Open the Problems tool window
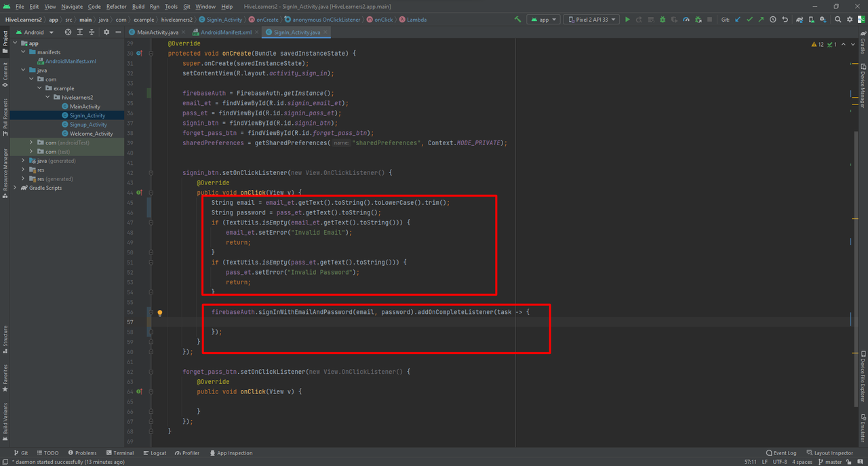The image size is (868, 466). point(82,452)
